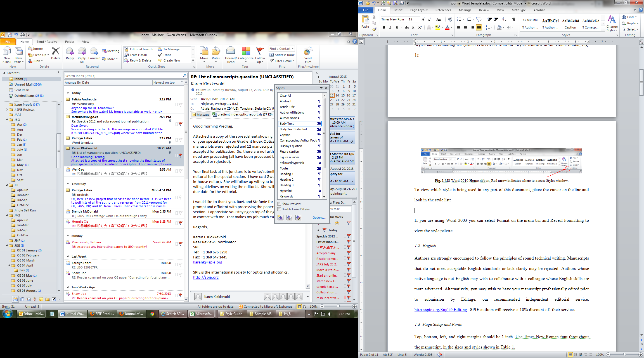Click the Manage Styles icon in Styles pane

point(298,218)
